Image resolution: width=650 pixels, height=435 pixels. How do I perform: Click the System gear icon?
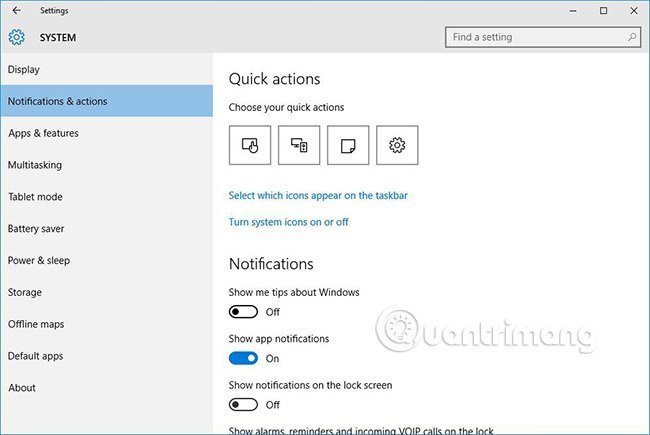17,37
